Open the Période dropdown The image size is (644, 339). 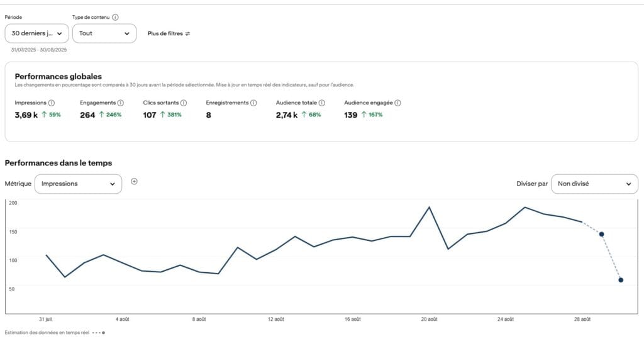pos(36,33)
